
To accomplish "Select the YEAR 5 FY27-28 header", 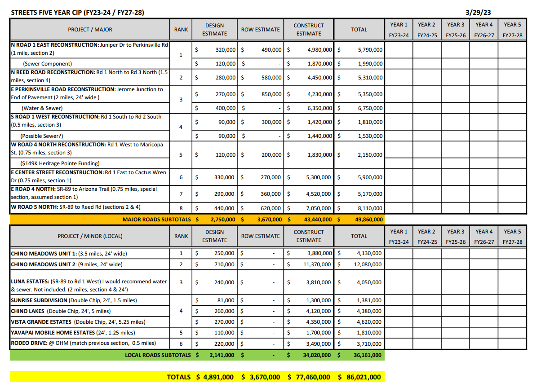I will pos(512,29).
